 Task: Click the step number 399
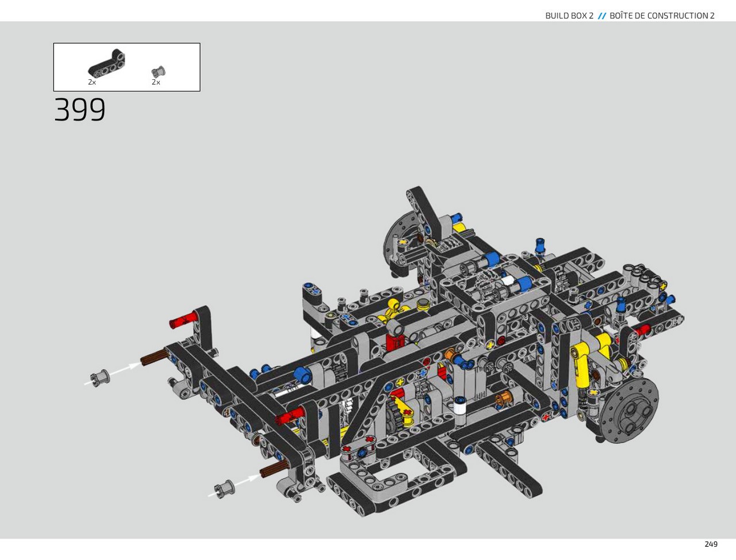[x=80, y=109]
